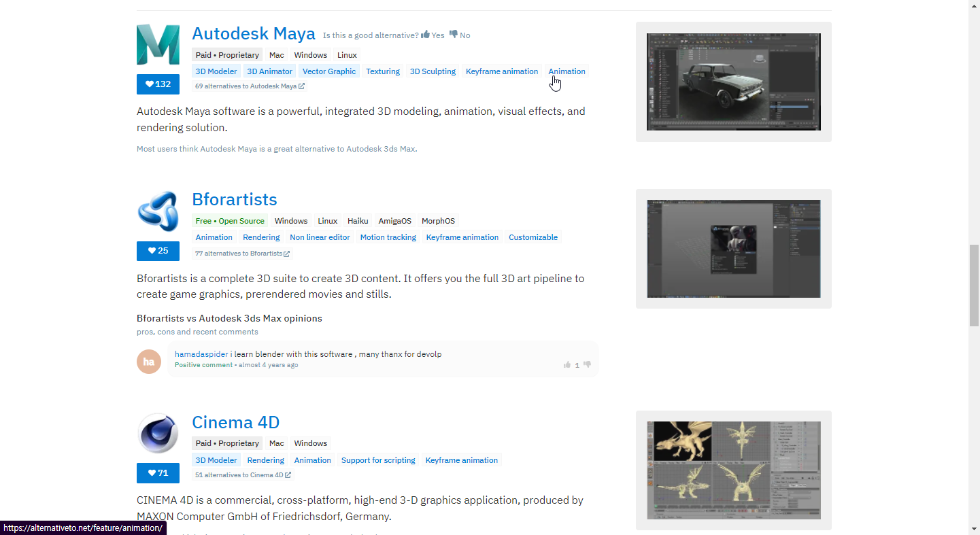980x535 pixels.
Task: Click the page vertical scrollbar thumb
Action: click(x=974, y=286)
